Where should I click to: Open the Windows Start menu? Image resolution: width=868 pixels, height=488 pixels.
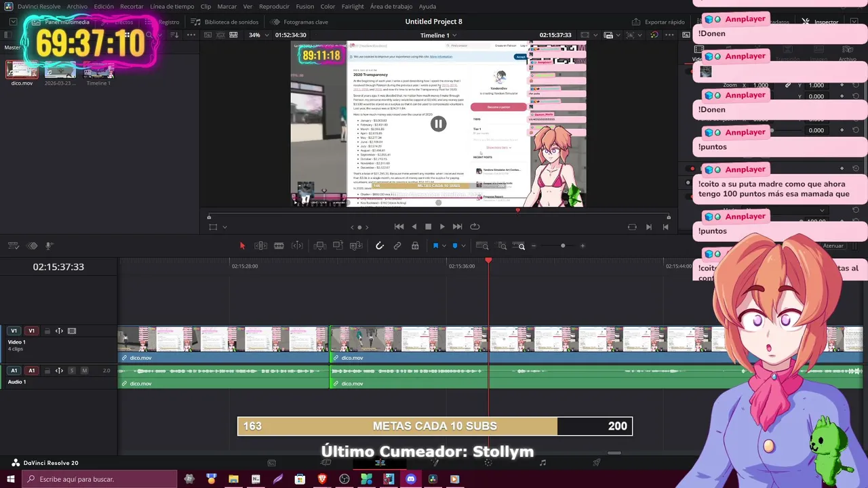pyautogui.click(x=11, y=479)
